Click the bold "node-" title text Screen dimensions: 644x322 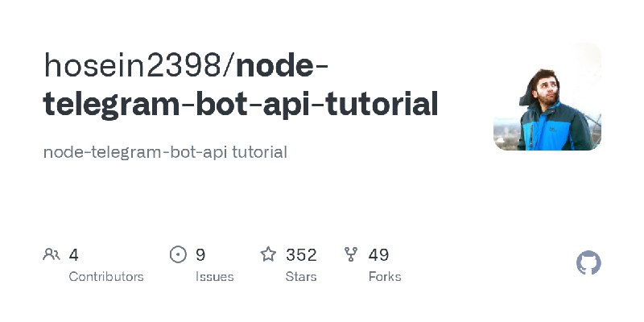coord(282,65)
